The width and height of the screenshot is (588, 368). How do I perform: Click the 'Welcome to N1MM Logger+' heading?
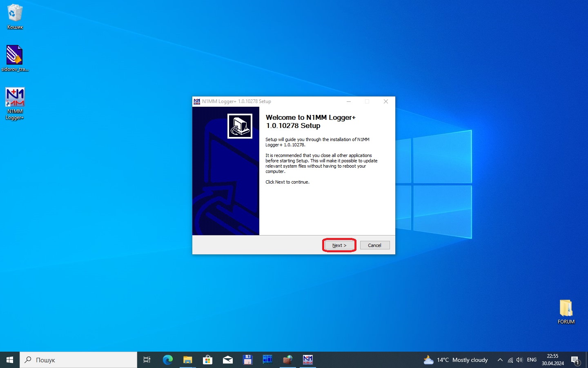(311, 121)
